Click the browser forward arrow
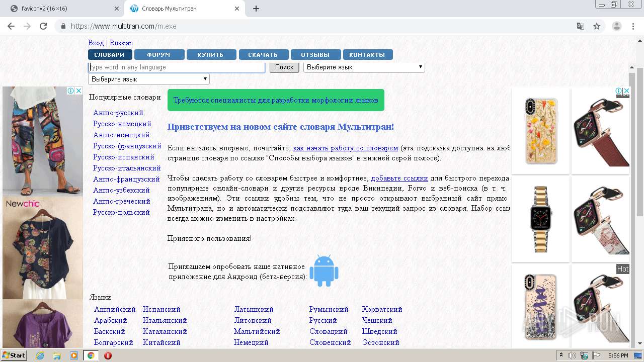The image size is (644, 362). point(27,26)
